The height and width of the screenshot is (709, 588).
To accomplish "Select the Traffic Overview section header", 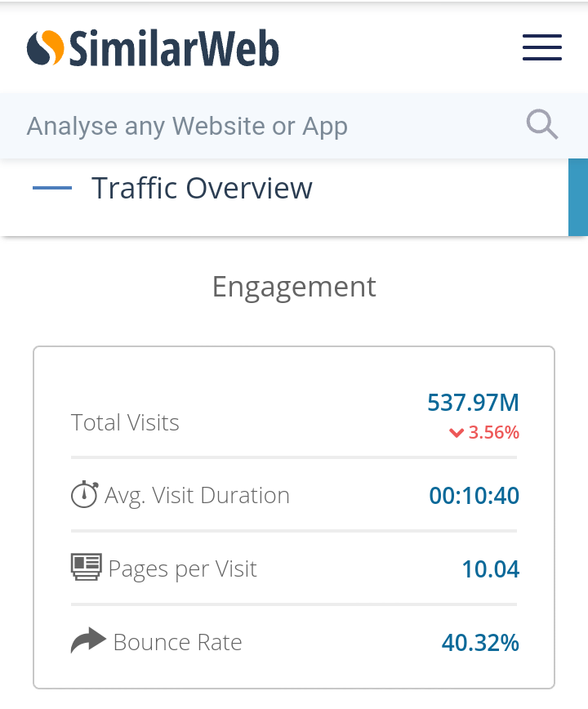I will click(202, 188).
